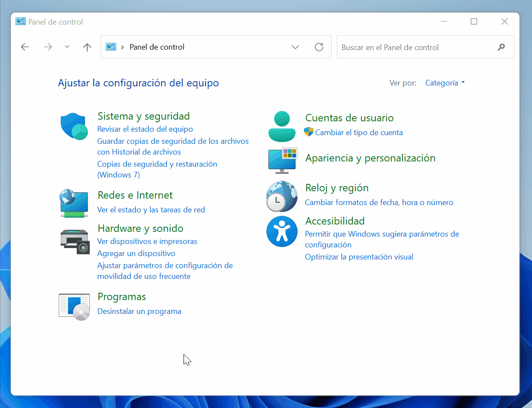Open Sistema y seguridad category
532x408 pixels.
[144, 116]
